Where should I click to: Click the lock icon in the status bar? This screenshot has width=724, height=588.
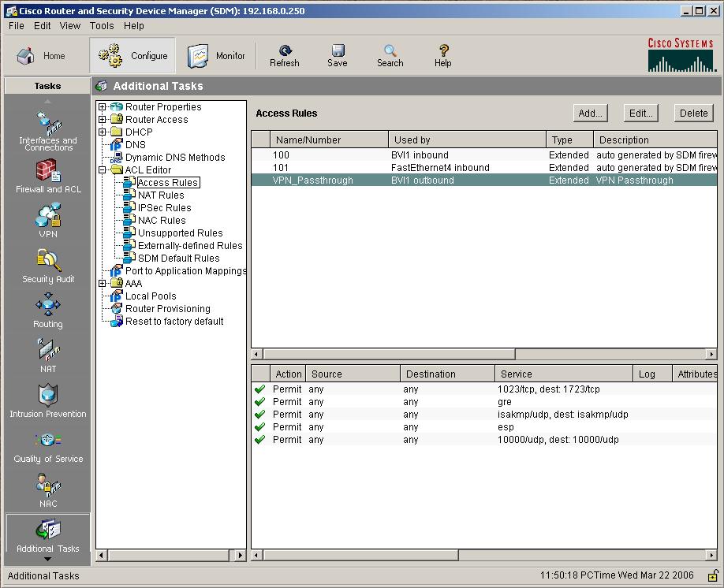714,575
